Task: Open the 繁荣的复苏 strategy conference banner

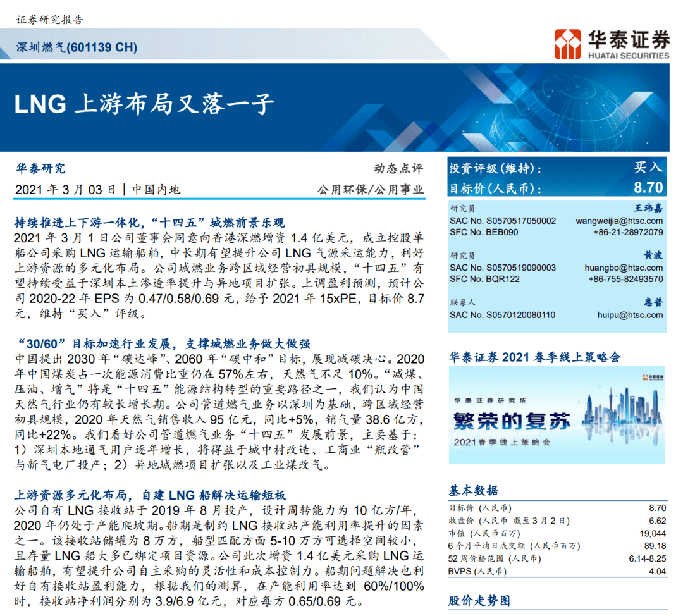Action: (557, 415)
